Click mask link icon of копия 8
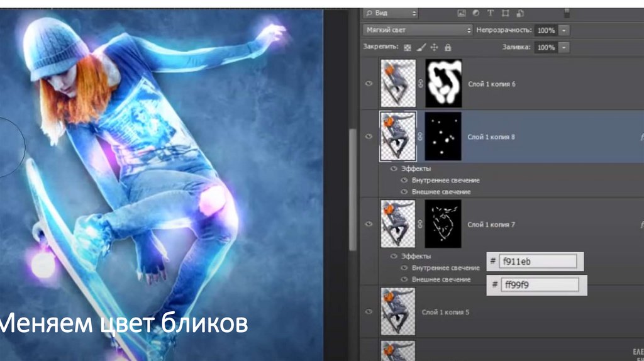 [x=420, y=136]
